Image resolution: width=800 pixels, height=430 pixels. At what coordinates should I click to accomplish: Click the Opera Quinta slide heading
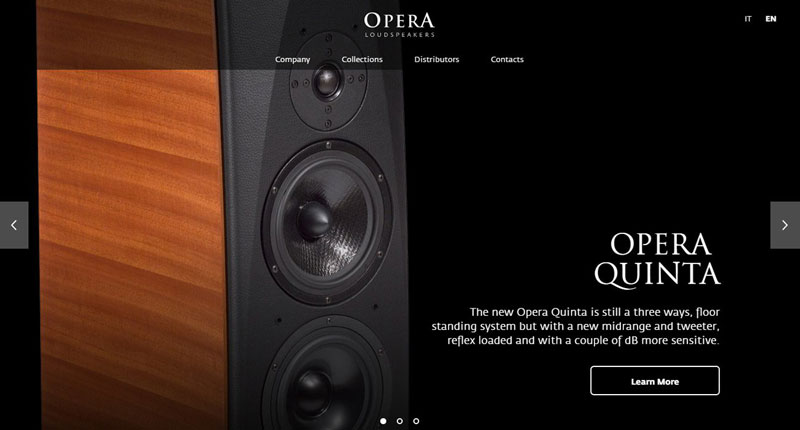click(x=657, y=260)
